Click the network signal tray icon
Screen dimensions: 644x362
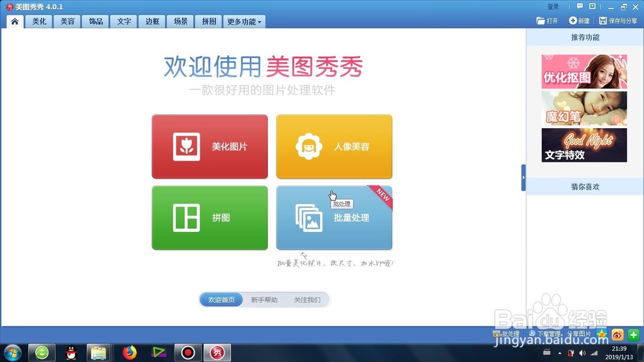594,353
